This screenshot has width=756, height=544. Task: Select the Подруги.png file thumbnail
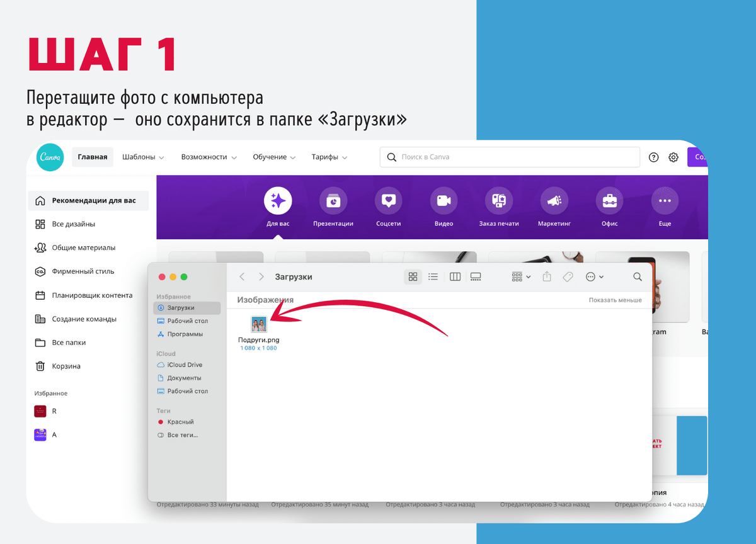(259, 324)
